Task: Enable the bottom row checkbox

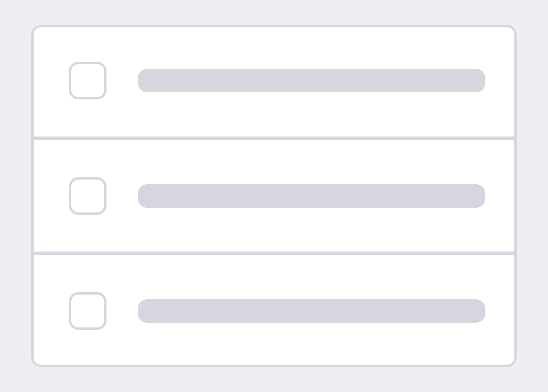Action: point(88,311)
